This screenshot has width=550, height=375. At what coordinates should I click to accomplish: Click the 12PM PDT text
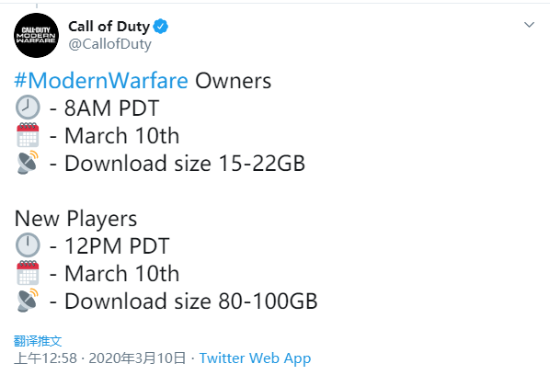(117, 246)
